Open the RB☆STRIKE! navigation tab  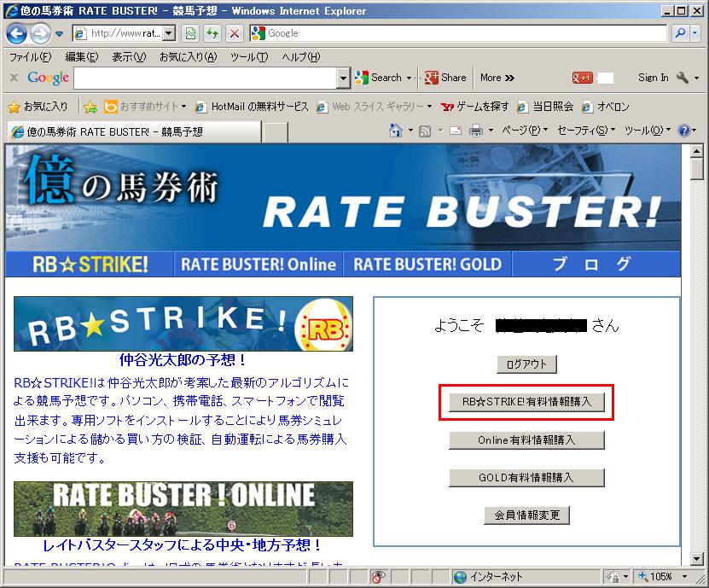(x=90, y=265)
